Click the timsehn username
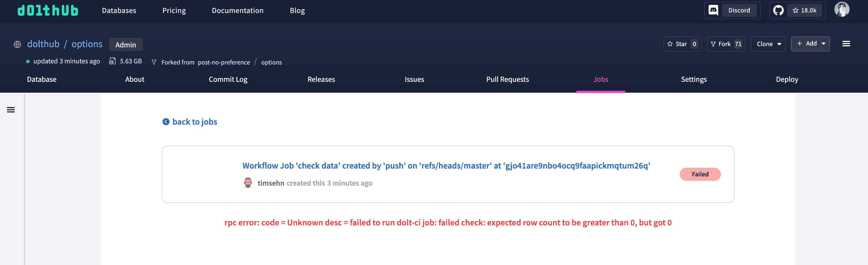Viewport: 868px width, 265px height. coord(271,183)
